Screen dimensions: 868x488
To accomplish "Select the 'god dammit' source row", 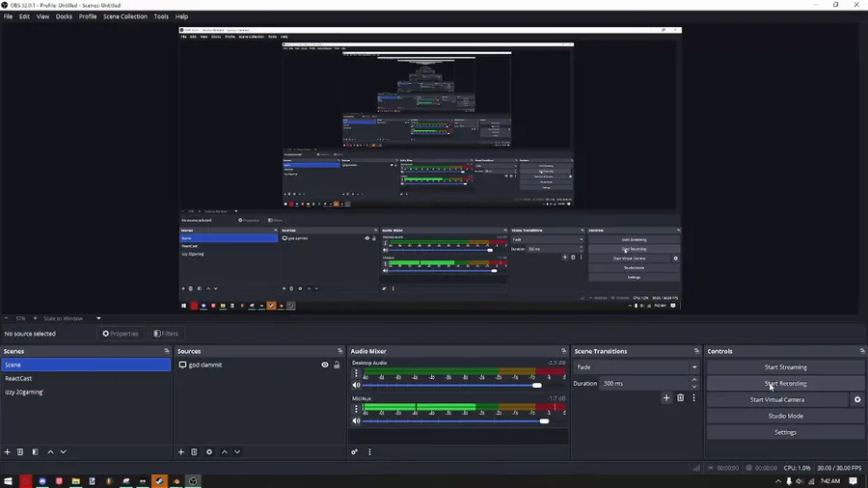I will (x=259, y=365).
